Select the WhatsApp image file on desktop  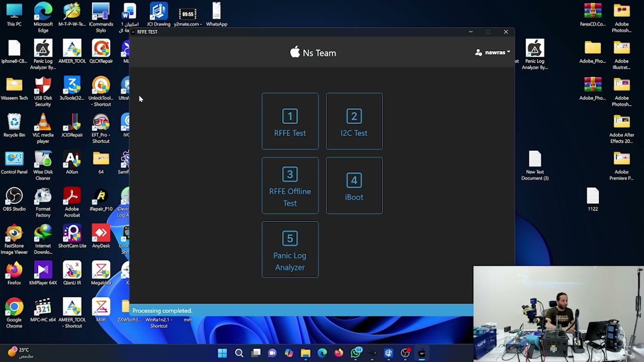point(216,15)
